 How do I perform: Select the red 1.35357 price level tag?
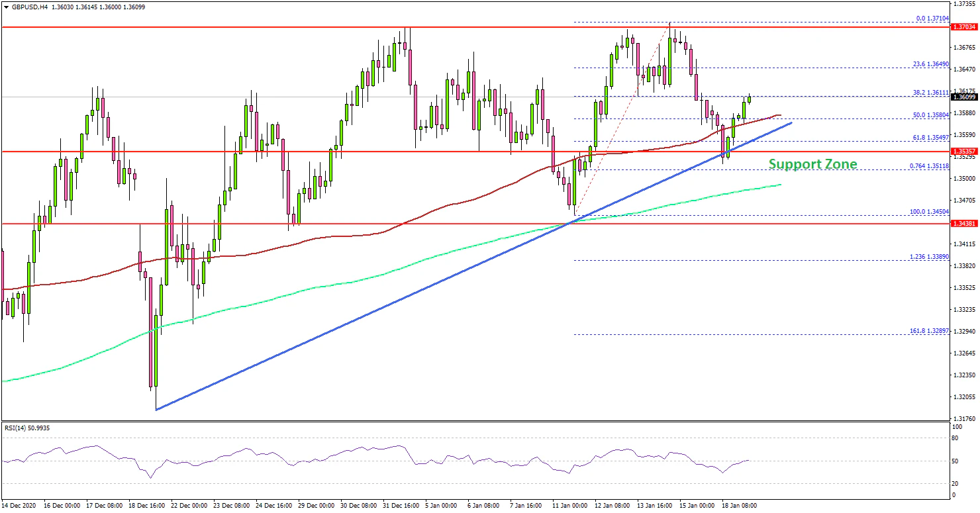(x=963, y=152)
